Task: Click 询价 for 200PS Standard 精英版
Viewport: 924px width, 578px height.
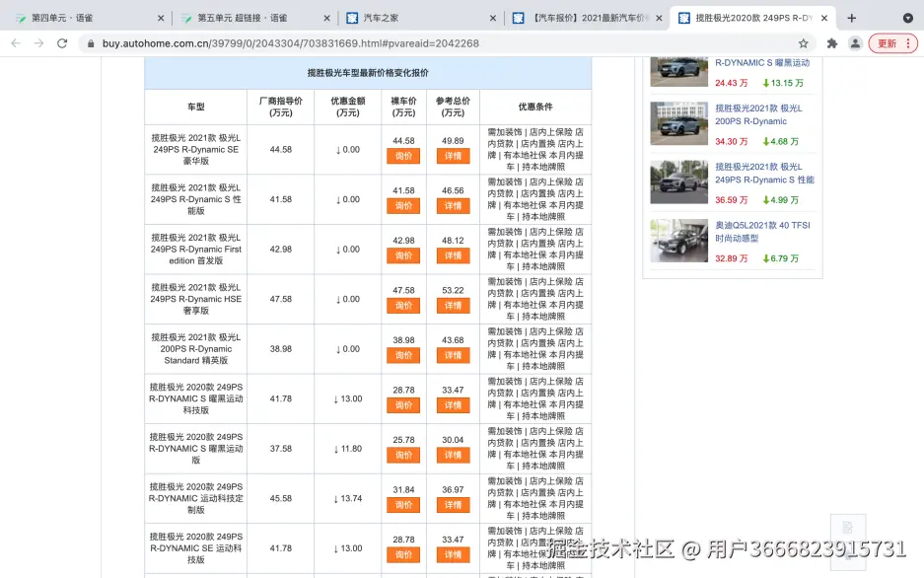Action: pyautogui.click(x=403, y=355)
